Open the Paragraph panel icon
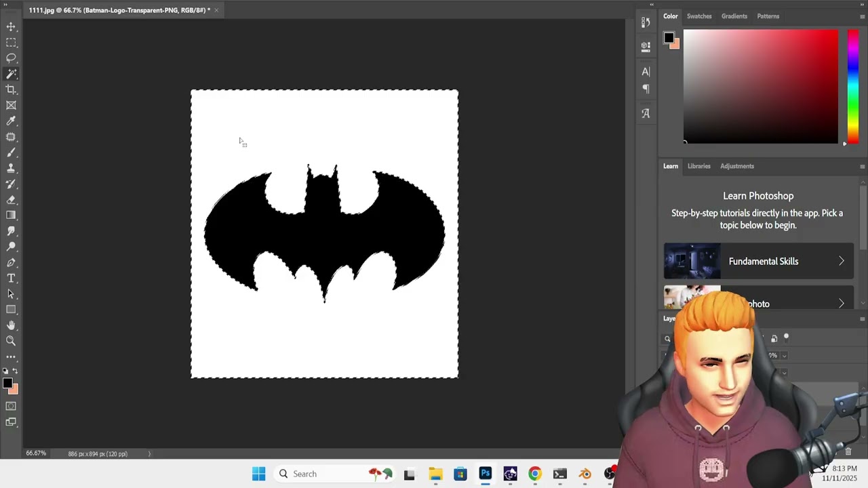868x488 pixels. pos(646,88)
